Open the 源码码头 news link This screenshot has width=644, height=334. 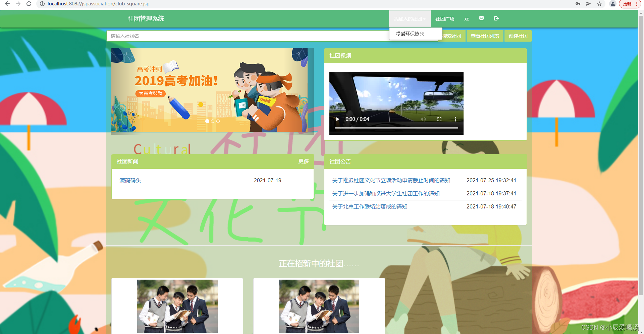(130, 181)
